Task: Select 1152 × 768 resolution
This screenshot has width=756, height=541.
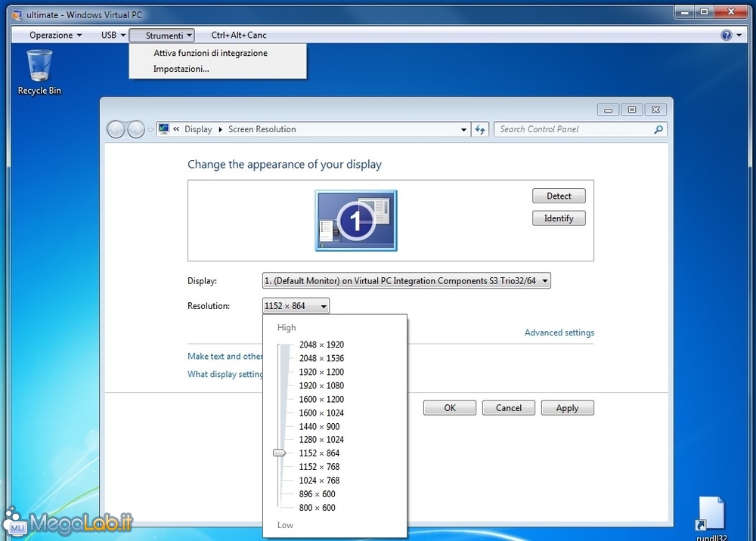Action: (319, 466)
